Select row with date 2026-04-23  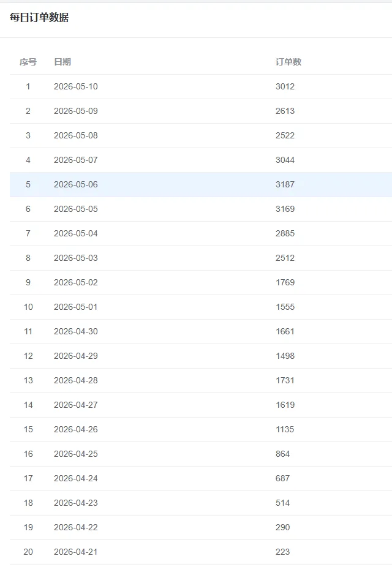(201, 503)
